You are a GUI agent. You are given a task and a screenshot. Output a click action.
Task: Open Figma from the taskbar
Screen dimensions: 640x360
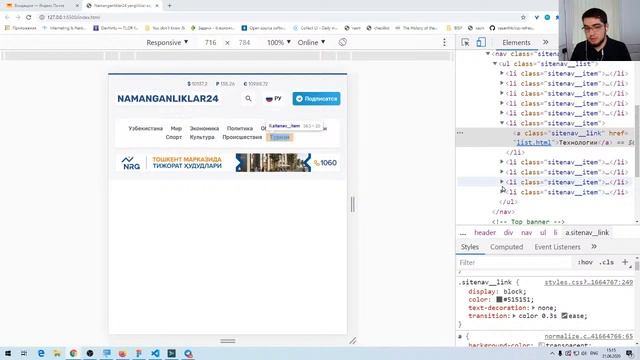point(139,353)
